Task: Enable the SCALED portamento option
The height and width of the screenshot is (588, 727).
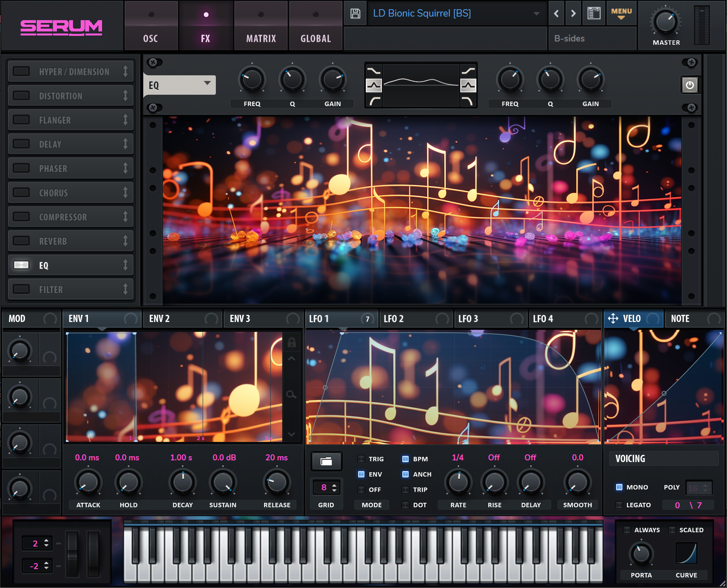Action: [672, 530]
